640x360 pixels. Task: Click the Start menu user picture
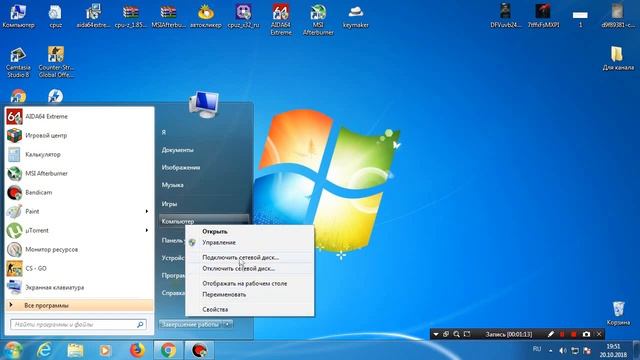[204, 104]
